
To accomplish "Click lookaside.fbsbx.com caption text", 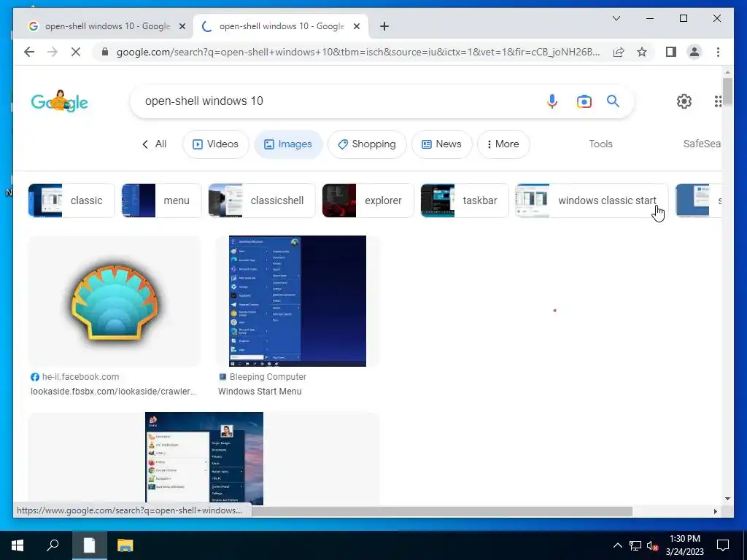I will coord(113,392).
